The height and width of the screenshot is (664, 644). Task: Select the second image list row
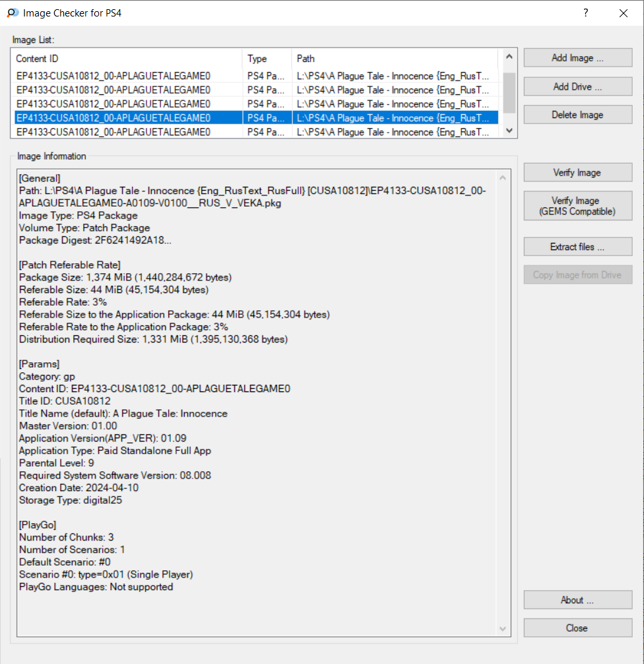(256, 90)
